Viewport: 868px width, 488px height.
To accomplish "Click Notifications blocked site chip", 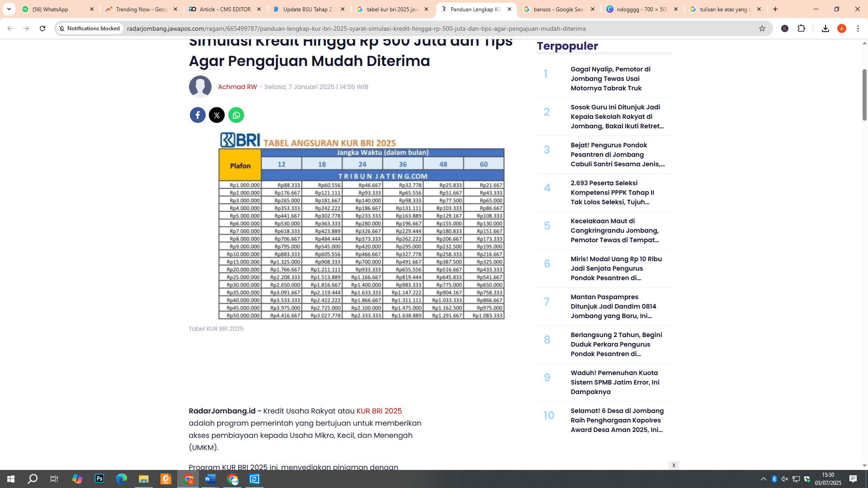I will click(90, 28).
